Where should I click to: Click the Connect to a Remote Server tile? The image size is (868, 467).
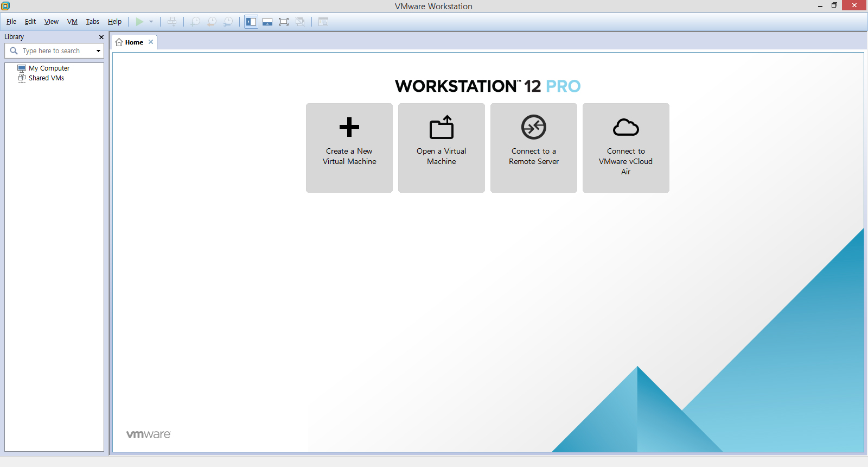[x=533, y=148]
